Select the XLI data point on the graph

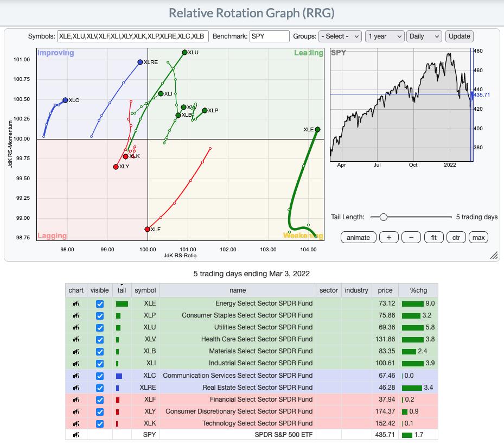[x=161, y=93]
